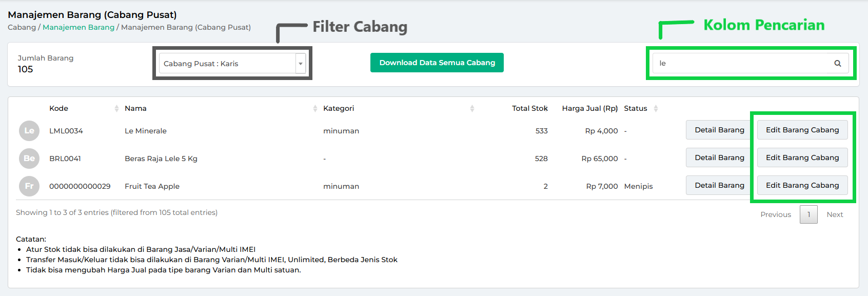868x296 pixels.
Task: Open the Cabang Pusat : Karis dropdown
Action: tap(227, 64)
